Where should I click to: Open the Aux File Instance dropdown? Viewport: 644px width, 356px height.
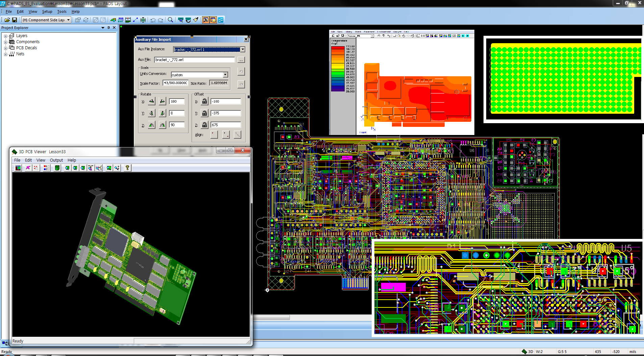click(243, 50)
